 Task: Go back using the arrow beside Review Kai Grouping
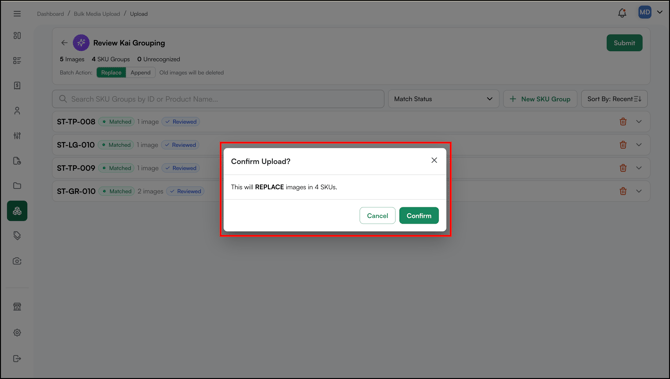click(x=64, y=43)
